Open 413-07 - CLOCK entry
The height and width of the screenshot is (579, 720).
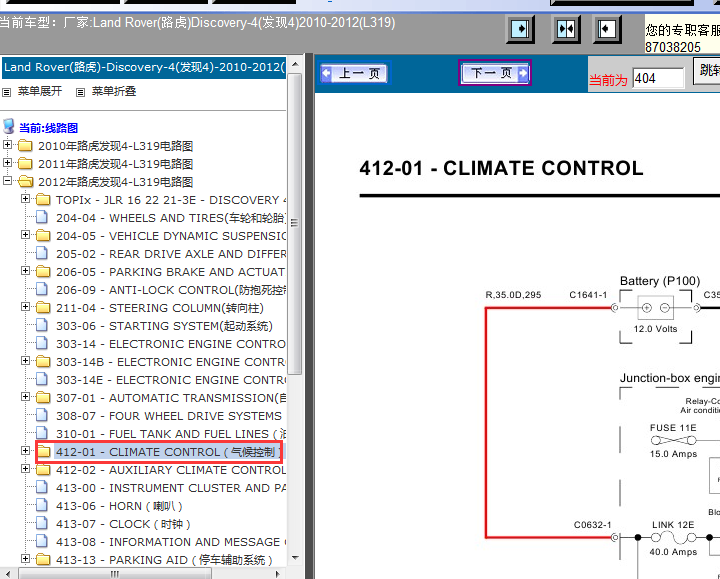(123, 524)
